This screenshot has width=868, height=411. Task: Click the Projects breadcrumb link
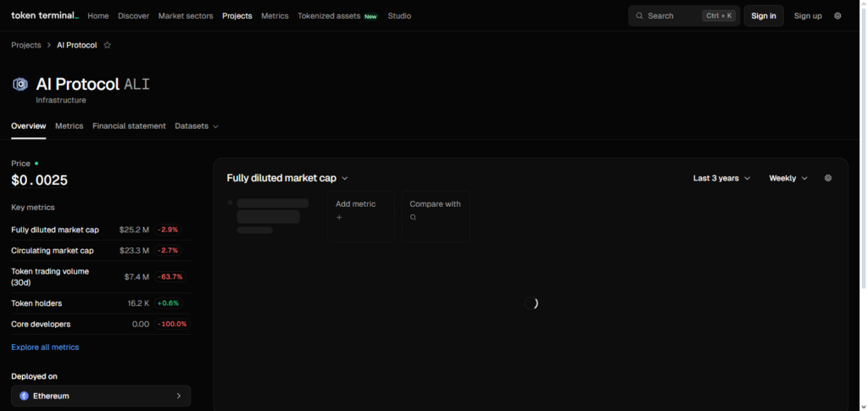point(26,45)
